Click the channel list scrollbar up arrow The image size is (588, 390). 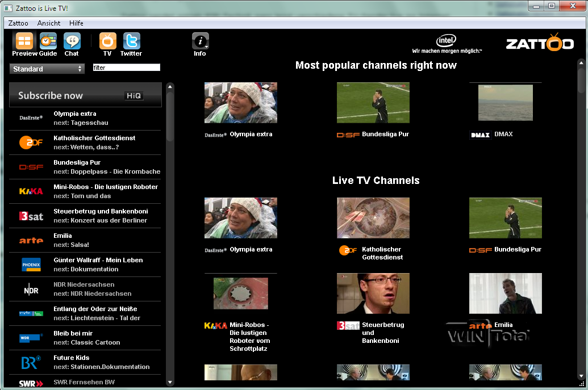[x=170, y=86]
